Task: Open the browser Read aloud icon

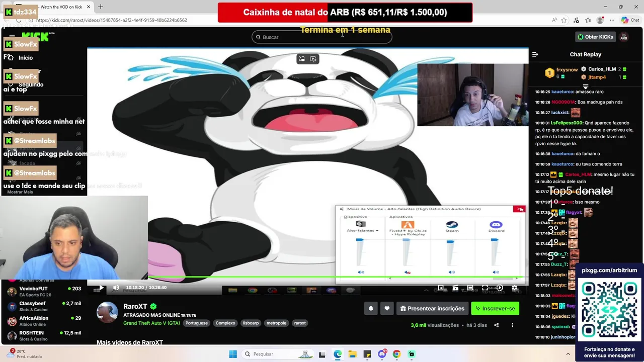Action: pyautogui.click(x=554, y=20)
